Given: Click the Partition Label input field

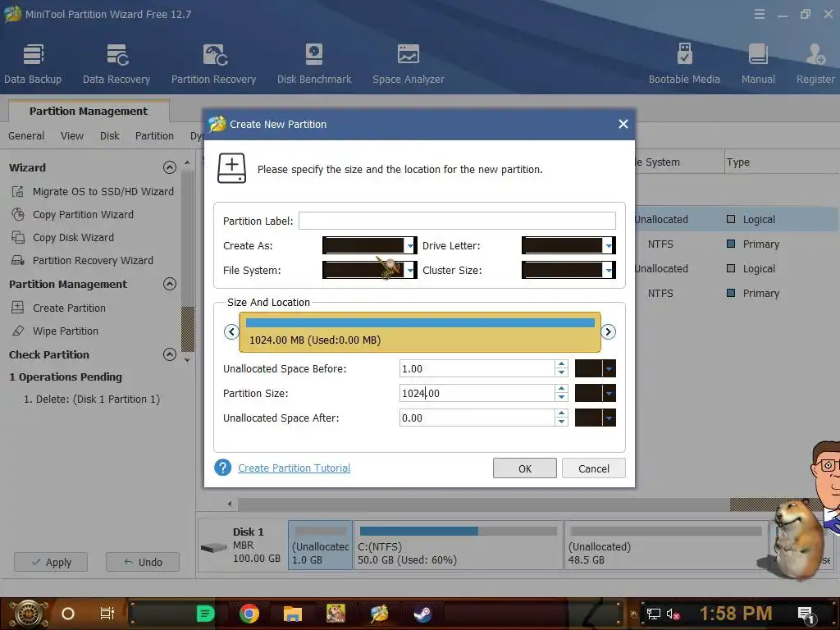Looking at the screenshot, I should tap(457, 221).
